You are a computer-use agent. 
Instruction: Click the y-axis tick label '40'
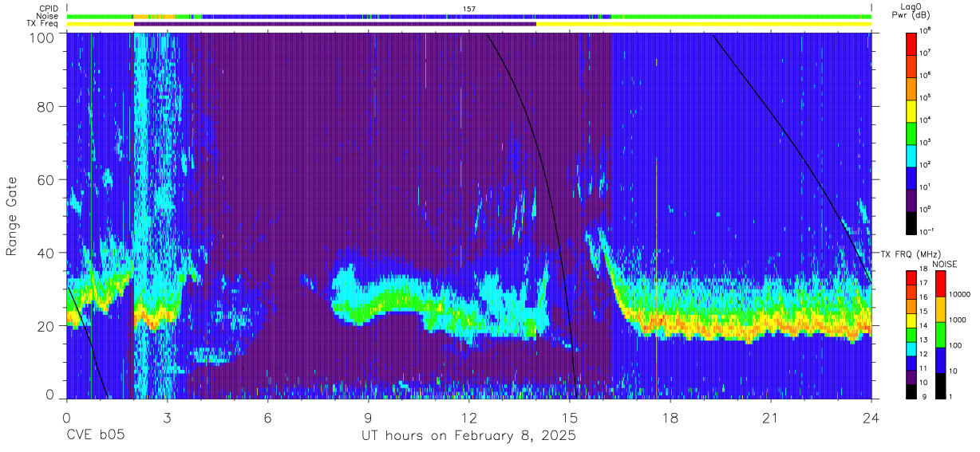(45, 254)
